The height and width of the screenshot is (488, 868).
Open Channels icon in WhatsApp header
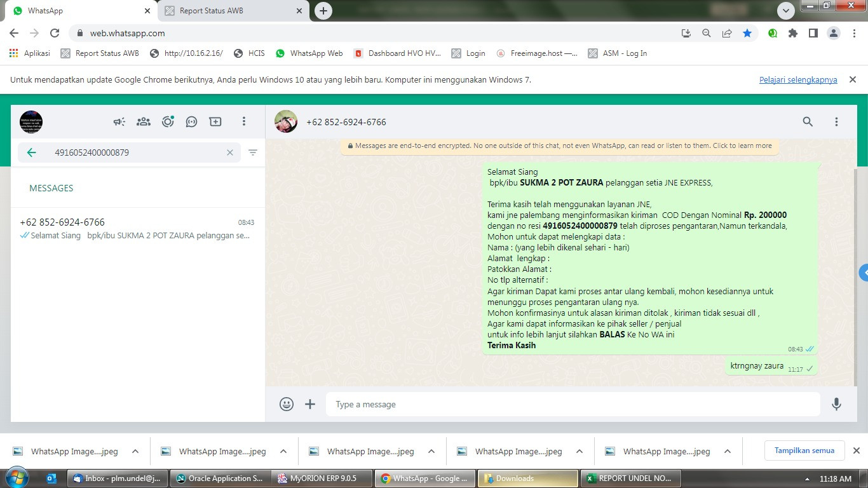(x=191, y=121)
